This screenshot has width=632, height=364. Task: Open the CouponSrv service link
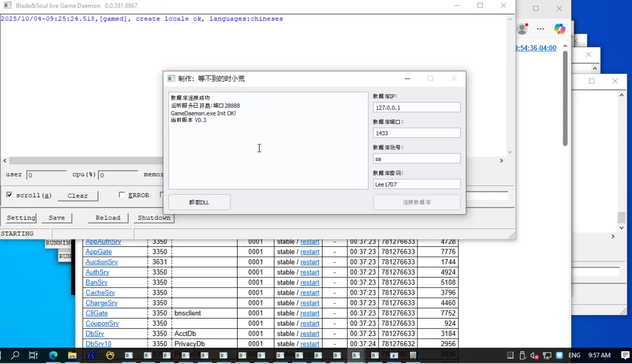click(x=102, y=324)
